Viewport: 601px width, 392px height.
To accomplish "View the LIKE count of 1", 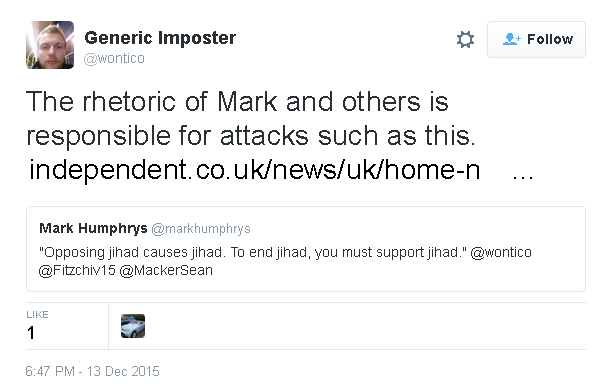I will click(31, 333).
